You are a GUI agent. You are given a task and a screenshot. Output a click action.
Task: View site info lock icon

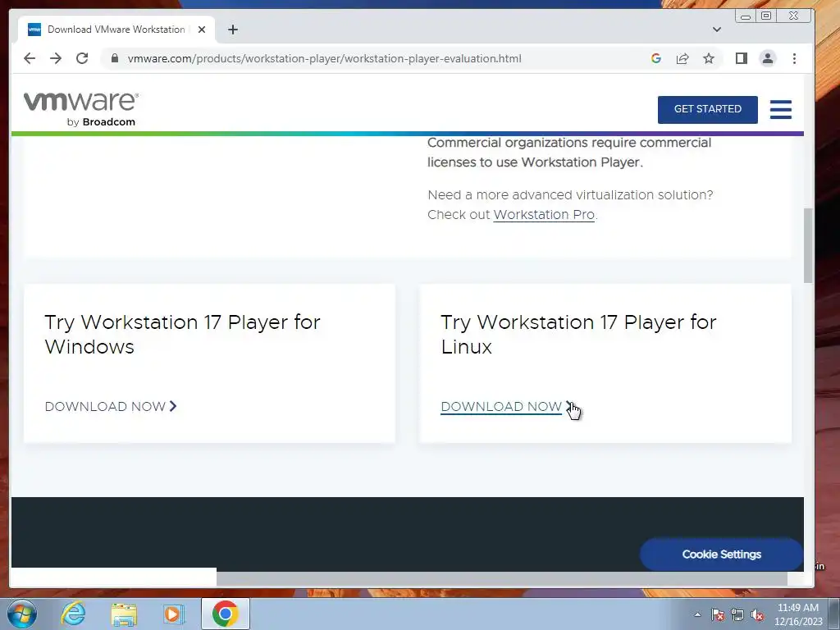[x=115, y=58]
